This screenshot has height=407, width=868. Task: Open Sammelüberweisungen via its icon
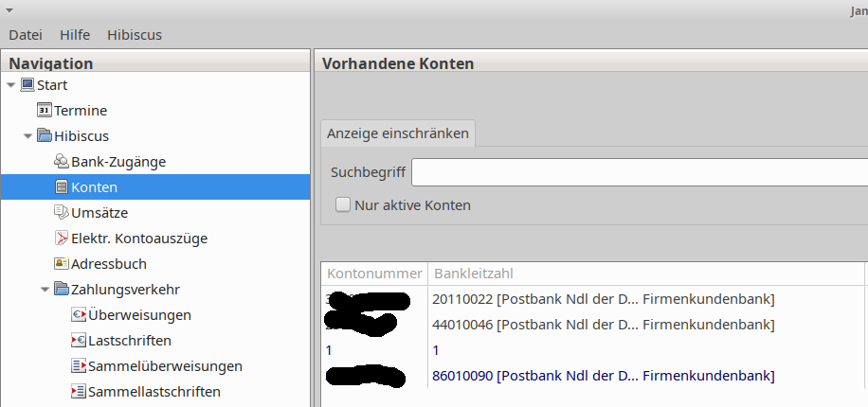click(x=79, y=366)
